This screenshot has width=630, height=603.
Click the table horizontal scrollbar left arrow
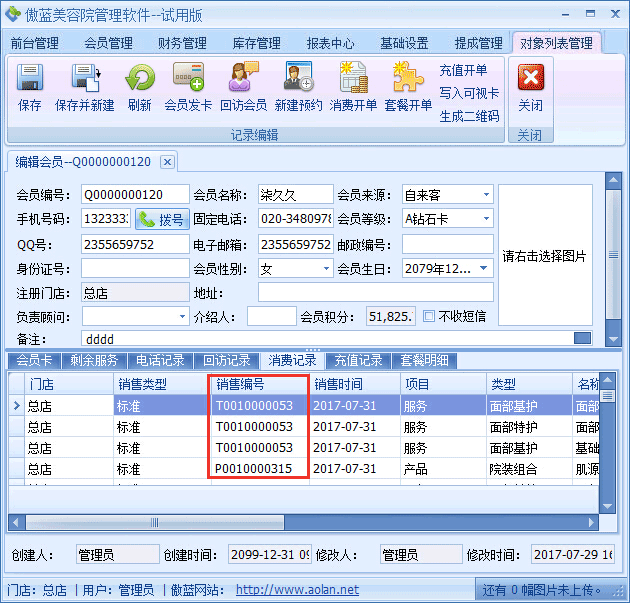(x=16, y=522)
